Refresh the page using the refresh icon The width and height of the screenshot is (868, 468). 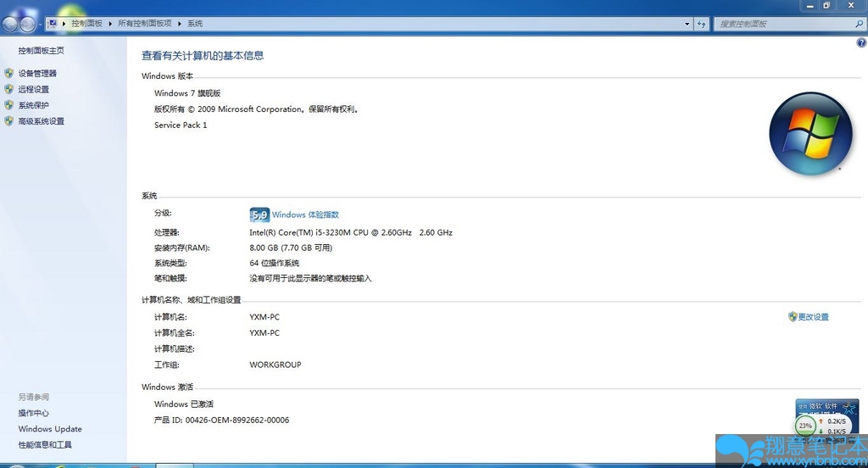click(x=701, y=24)
